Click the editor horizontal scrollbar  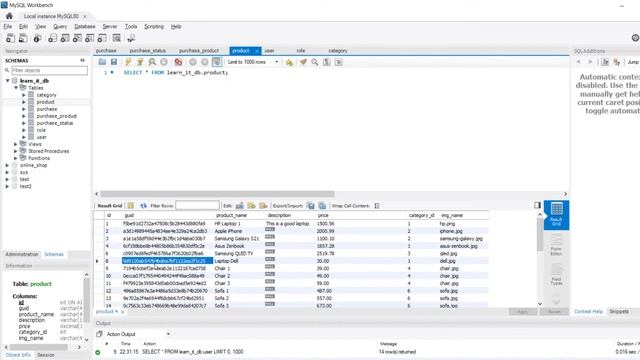pyautogui.click(x=217, y=194)
